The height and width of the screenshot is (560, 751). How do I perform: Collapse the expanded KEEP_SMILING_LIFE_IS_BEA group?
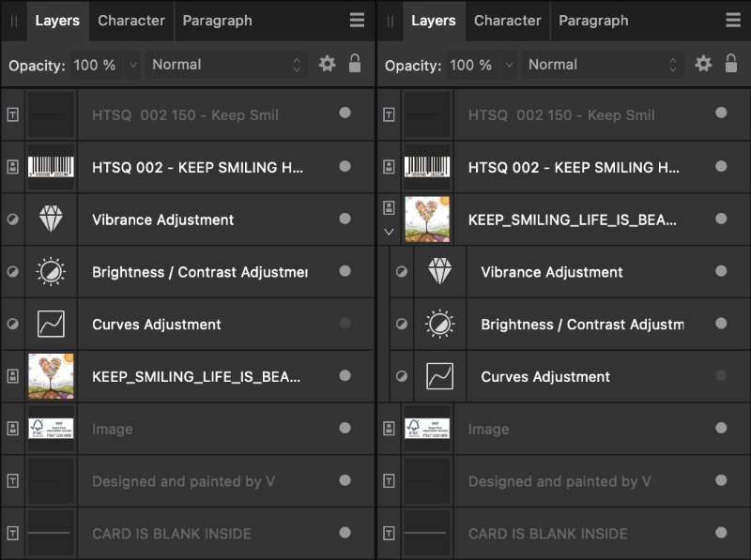click(389, 230)
